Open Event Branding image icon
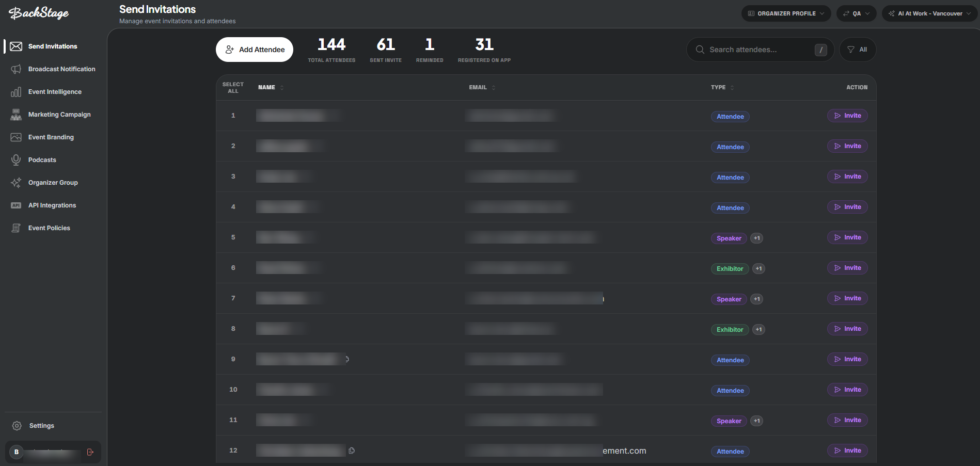 click(16, 137)
